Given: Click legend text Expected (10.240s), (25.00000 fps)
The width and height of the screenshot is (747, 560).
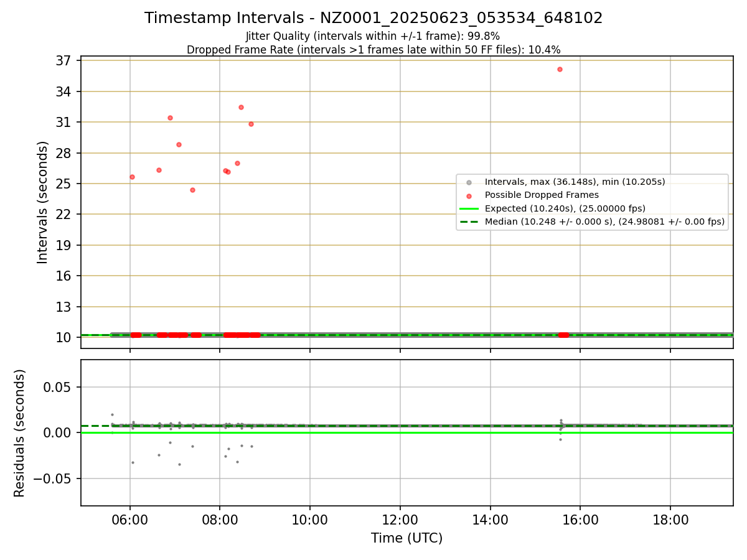Looking at the screenshot, I should point(565,208).
